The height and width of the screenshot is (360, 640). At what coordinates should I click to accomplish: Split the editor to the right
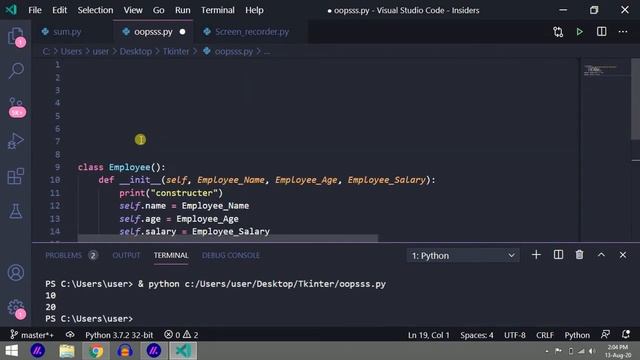601,32
